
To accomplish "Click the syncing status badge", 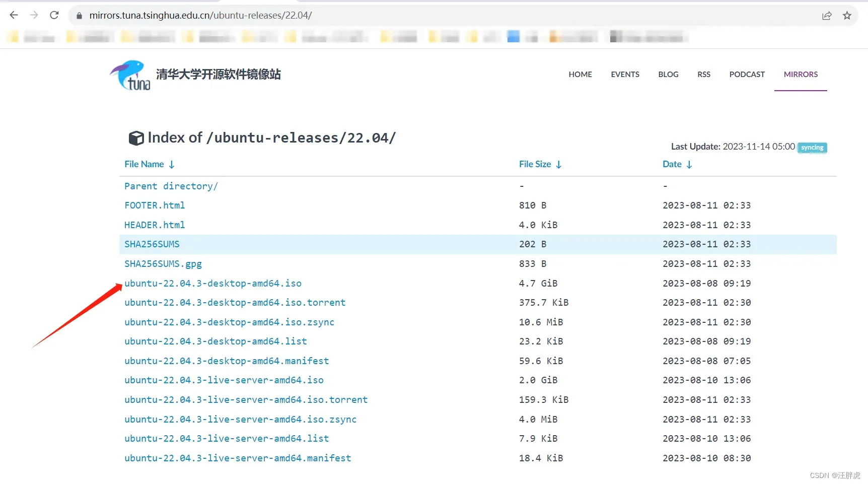I will coord(812,148).
